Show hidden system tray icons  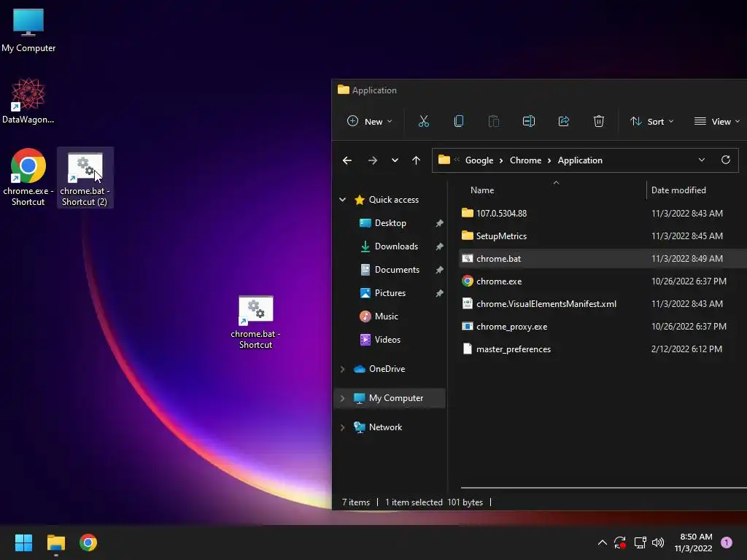(602, 542)
